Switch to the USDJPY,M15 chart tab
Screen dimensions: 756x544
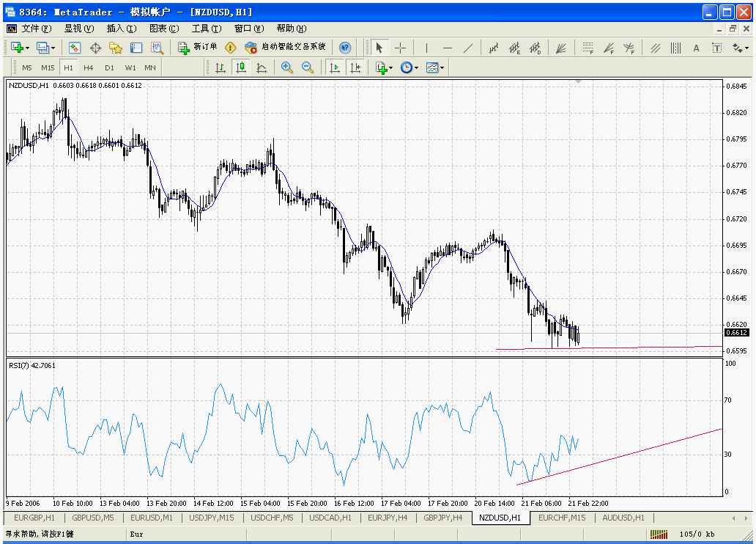[x=211, y=518]
